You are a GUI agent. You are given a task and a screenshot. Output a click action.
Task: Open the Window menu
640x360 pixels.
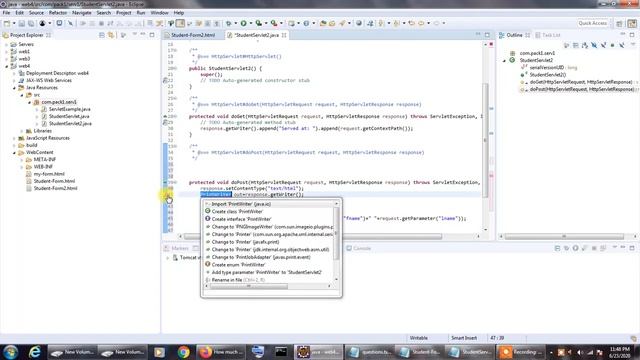159,13
